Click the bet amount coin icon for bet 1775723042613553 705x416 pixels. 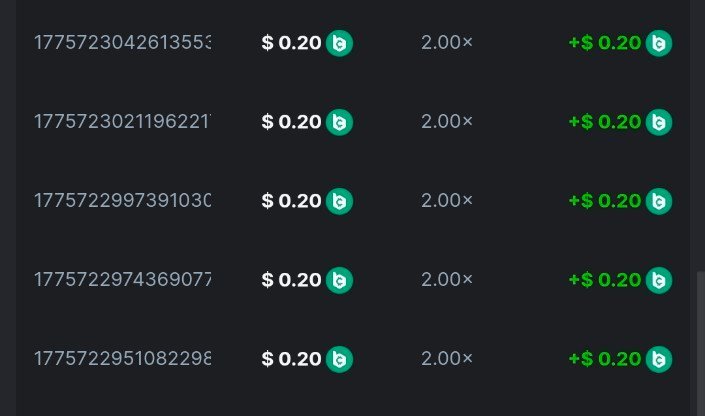click(339, 43)
